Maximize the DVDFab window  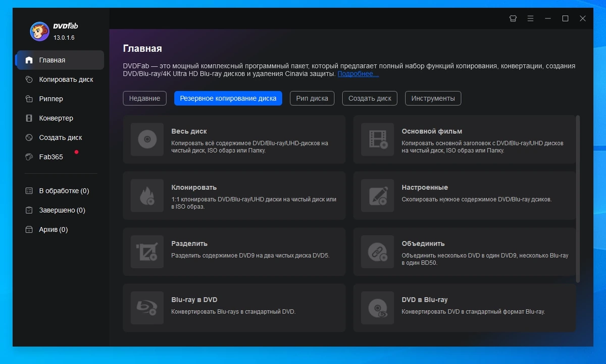coord(565,19)
